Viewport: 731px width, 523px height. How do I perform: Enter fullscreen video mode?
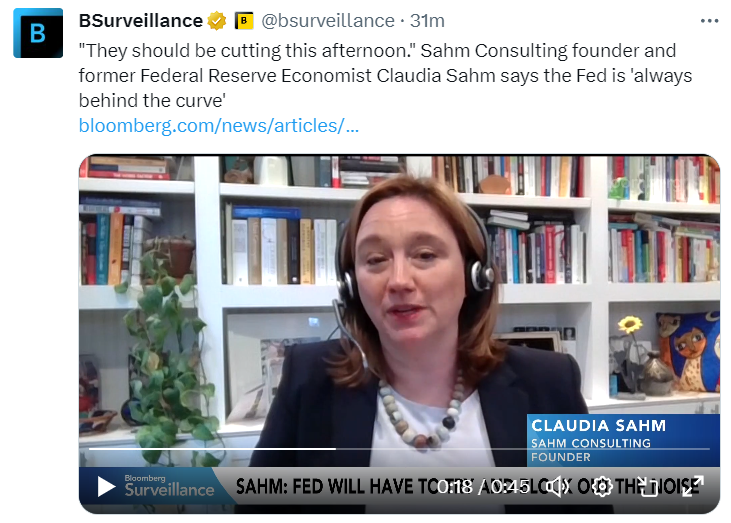point(692,486)
